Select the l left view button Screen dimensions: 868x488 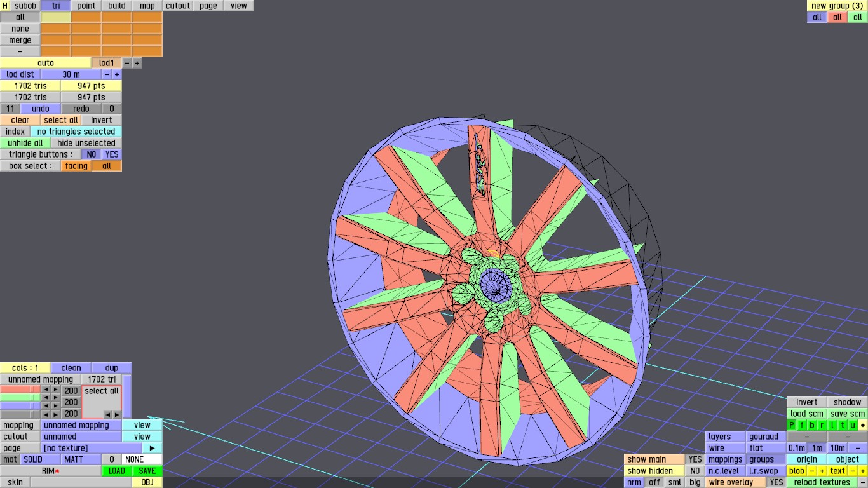pos(832,425)
